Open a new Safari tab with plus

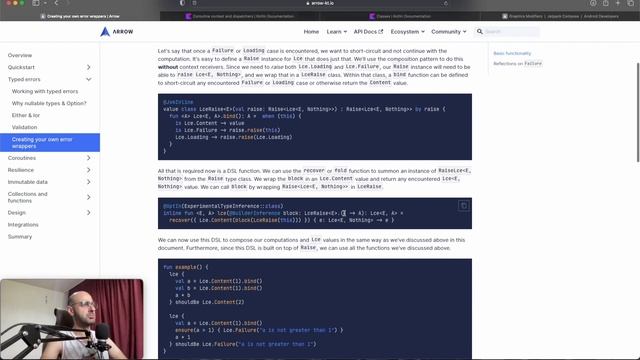coord(618,3)
